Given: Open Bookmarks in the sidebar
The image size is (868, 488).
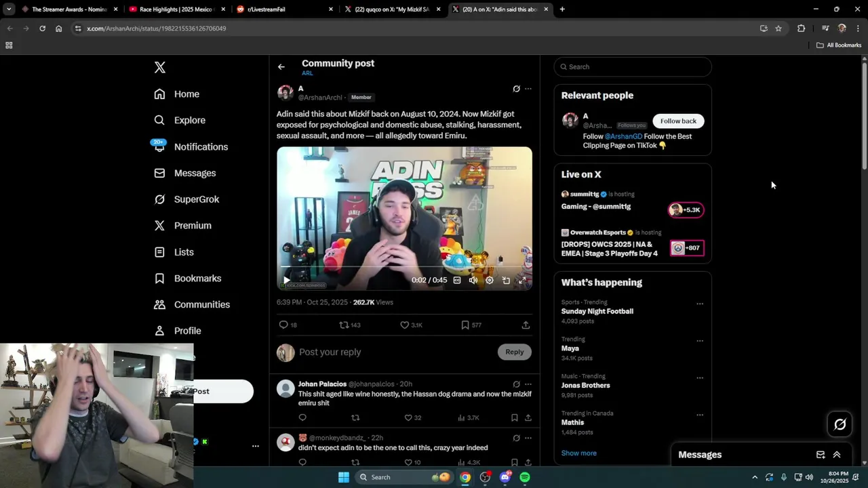Looking at the screenshot, I should (x=188, y=279).
